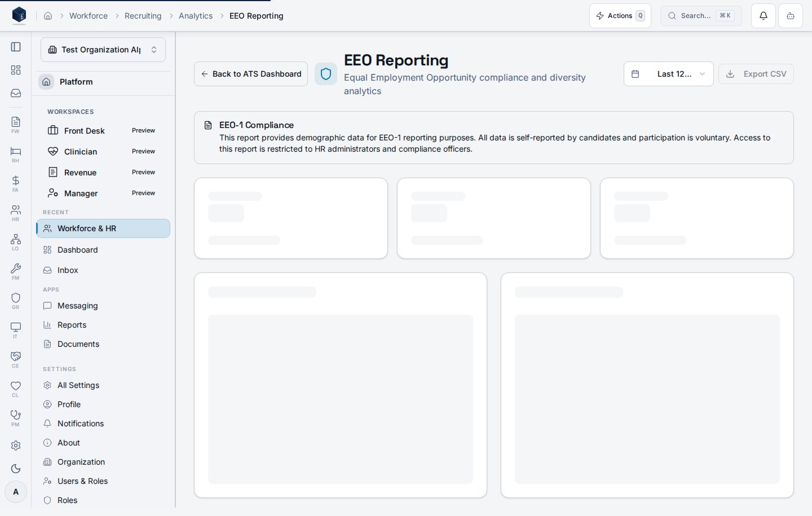
Task: Open Users & Roles settings
Action: [x=103, y=481]
